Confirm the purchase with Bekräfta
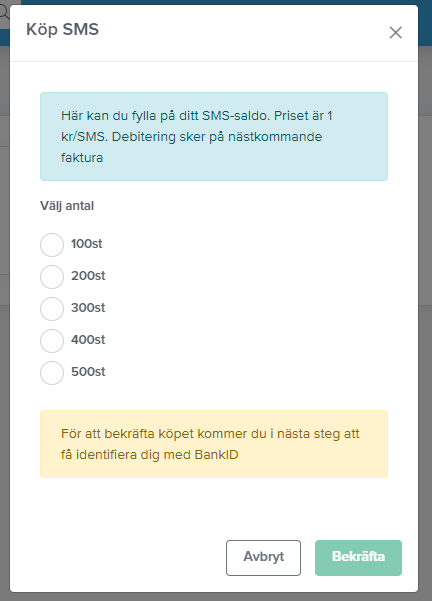This screenshot has width=432, height=601. [x=358, y=558]
